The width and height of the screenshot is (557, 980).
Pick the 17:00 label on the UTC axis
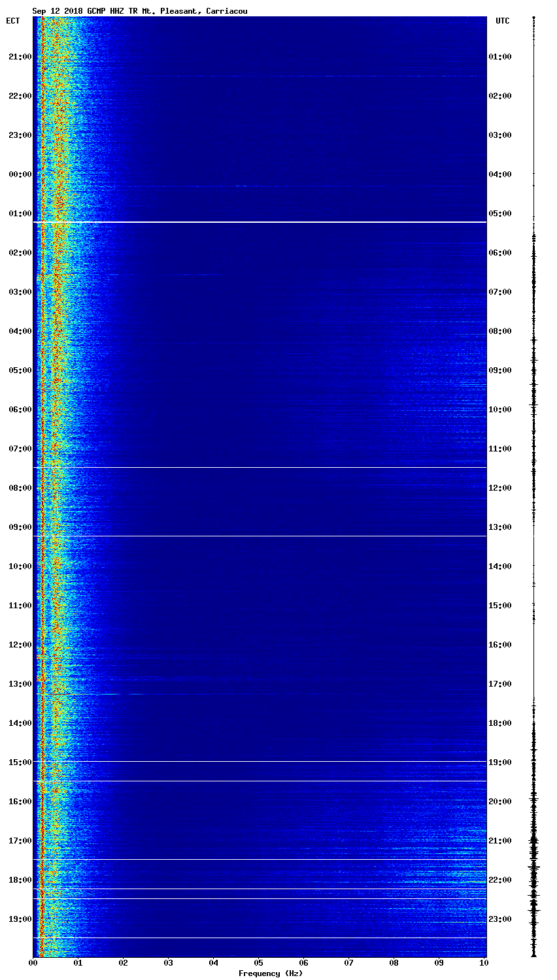pos(500,684)
